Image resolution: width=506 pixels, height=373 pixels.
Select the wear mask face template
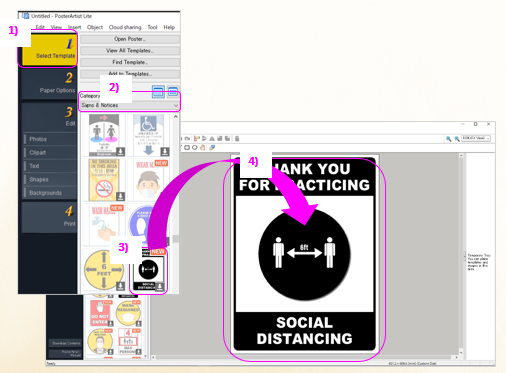tap(148, 180)
